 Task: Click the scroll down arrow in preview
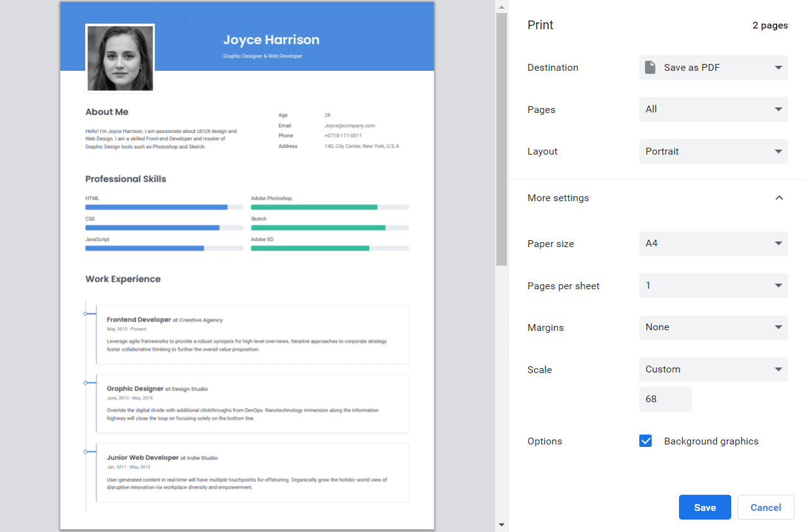(501, 525)
